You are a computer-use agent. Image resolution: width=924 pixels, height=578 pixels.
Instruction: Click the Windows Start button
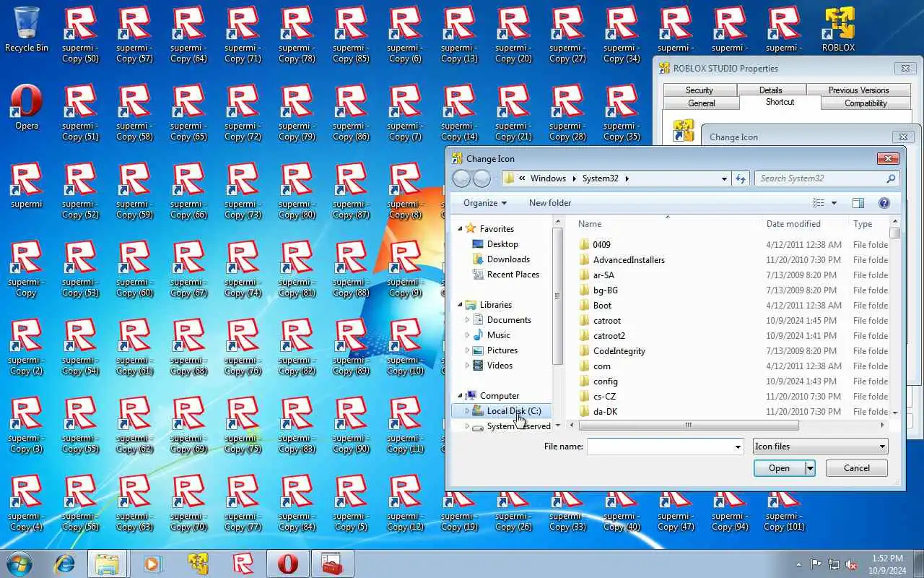pyautogui.click(x=19, y=563)
